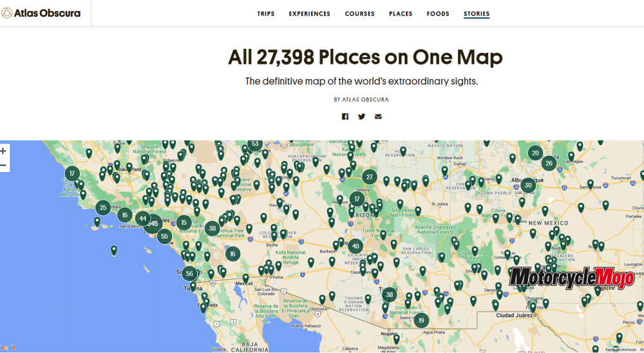644x353 pixels.
Task: Expand the cluster marker labeled 27
Action: pyautogui.click(x=369, y=177)
